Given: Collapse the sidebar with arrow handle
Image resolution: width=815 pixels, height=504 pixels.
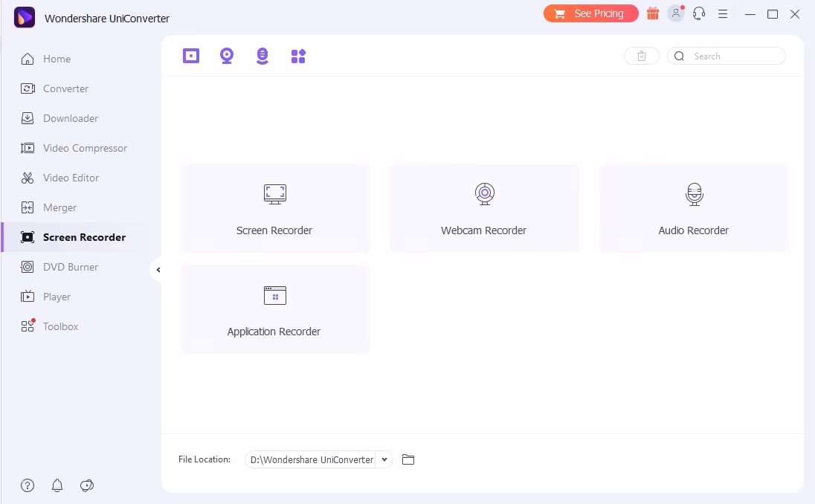Looking at the screenshot, I should tap(158, 270).
